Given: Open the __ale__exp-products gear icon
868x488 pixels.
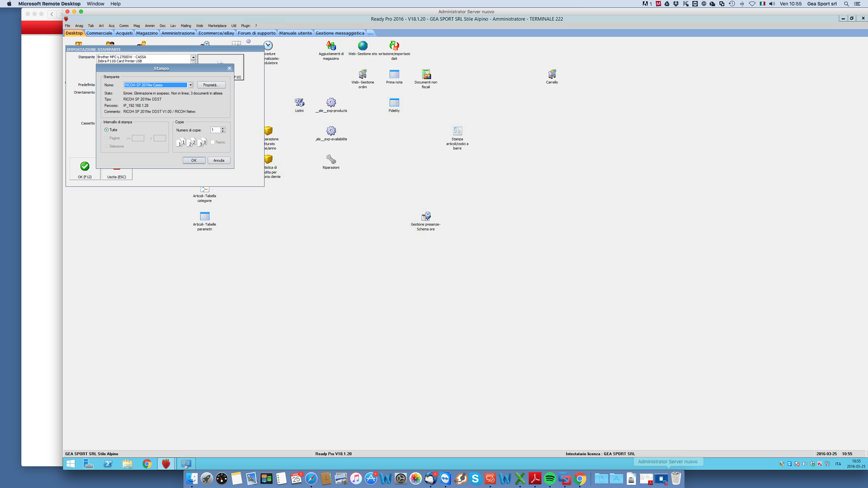Looking at the screenshot, I should point(331,102).
